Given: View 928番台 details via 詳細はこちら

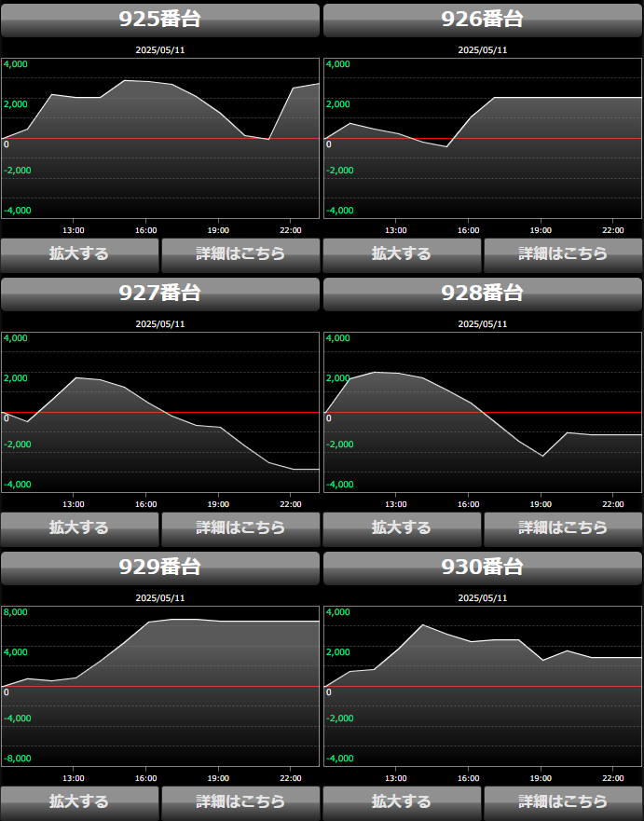Looking at the screenshot, I should [563, 528].
